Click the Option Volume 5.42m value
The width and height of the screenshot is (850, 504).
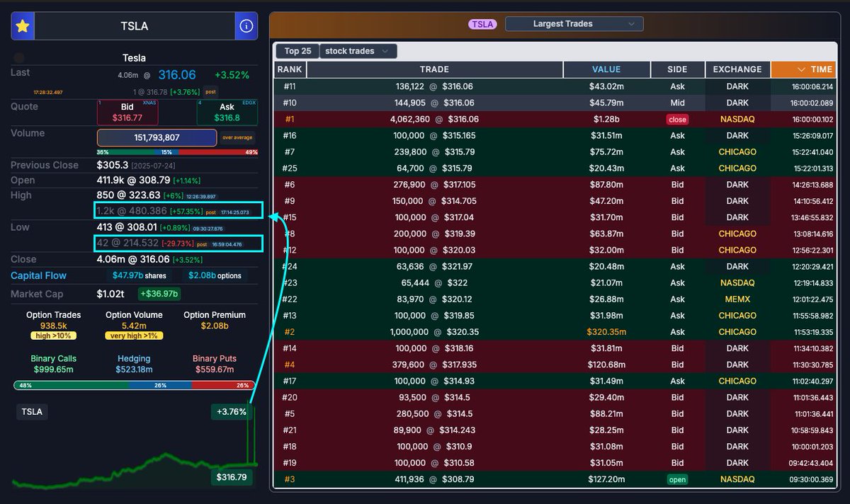134,326
